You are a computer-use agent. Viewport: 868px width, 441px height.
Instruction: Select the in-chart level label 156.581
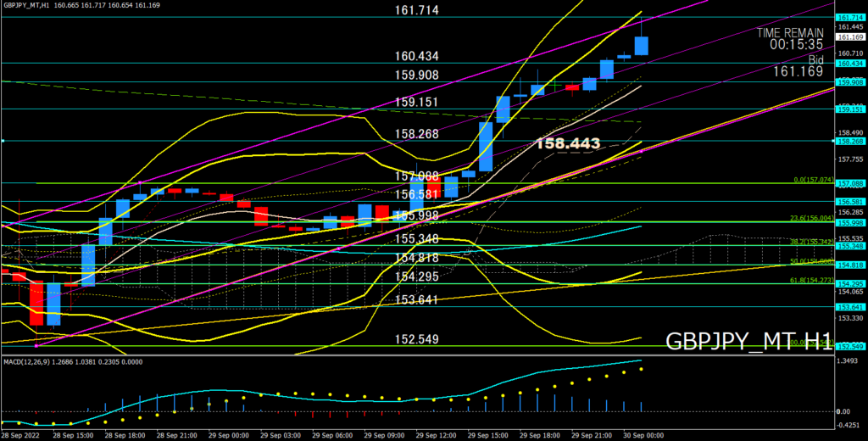pyautogui.click(x=417, y=194)
